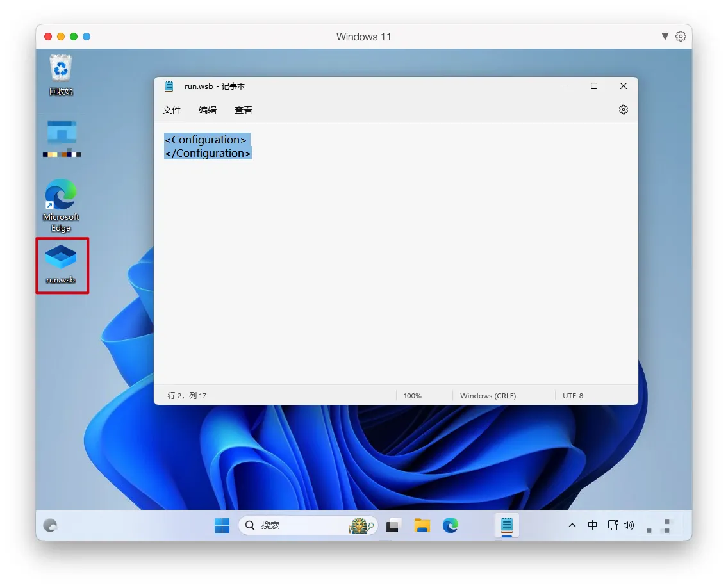
Task: Minimize the Notepad window
Action: coord(565,86)
